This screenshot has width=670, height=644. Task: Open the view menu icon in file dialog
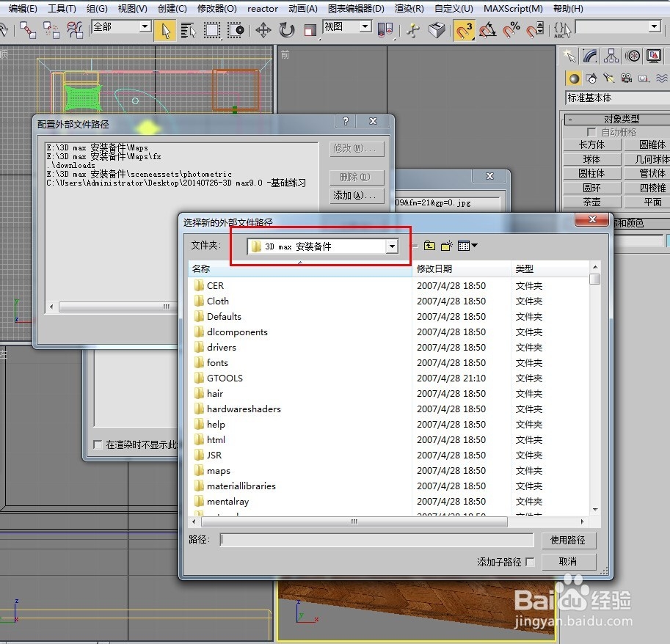[x=467, y=246]
